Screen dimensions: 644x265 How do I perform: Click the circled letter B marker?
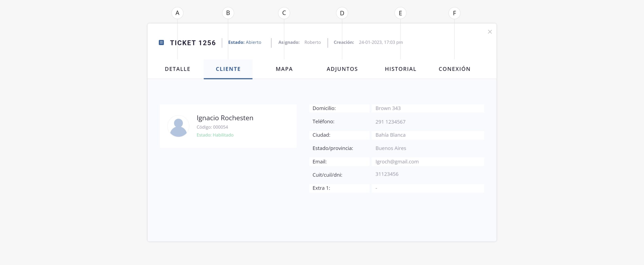tap(228, 13)
